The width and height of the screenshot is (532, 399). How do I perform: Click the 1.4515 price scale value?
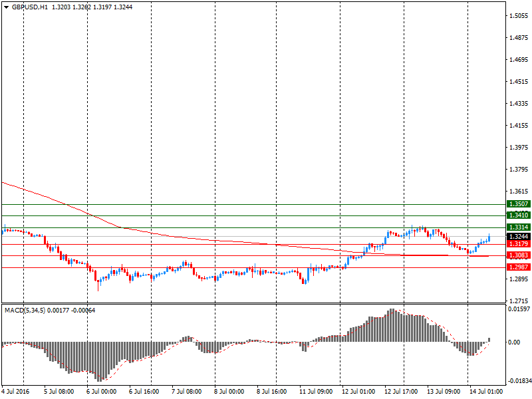click(519, 81)
